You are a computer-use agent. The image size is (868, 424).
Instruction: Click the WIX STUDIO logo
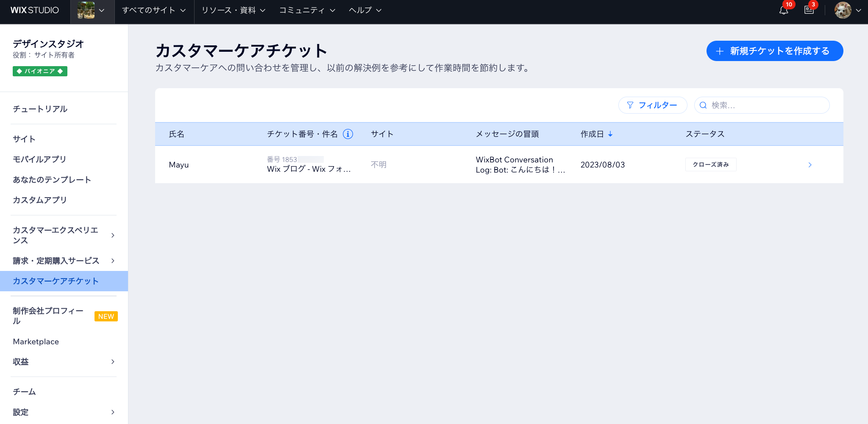35,10
